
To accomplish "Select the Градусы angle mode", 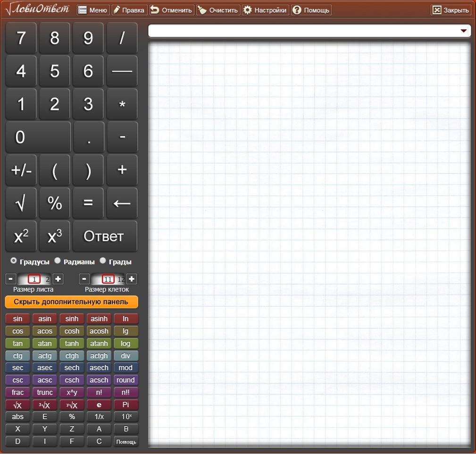I will pos(14,261).
